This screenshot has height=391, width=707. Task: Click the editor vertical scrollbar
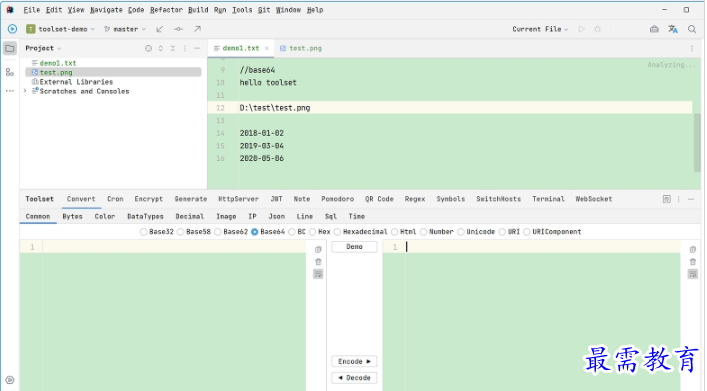tap(697, 142)
